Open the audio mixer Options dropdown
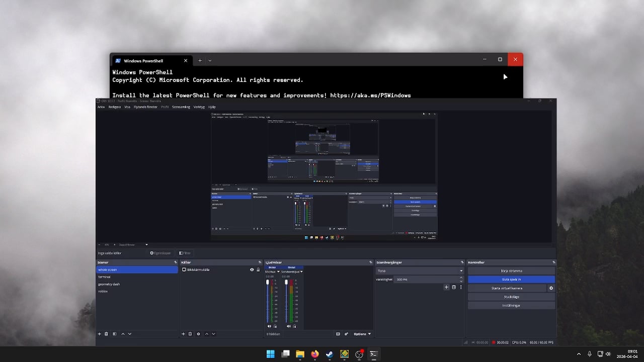This screenshot has width=644, height=362. click(362, 334)
